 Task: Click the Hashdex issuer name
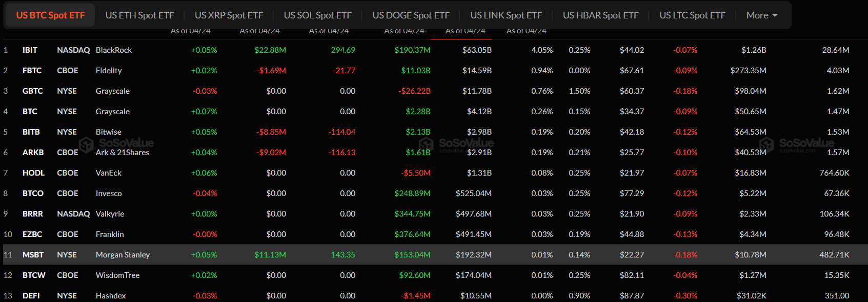click(x=111, y=296)
